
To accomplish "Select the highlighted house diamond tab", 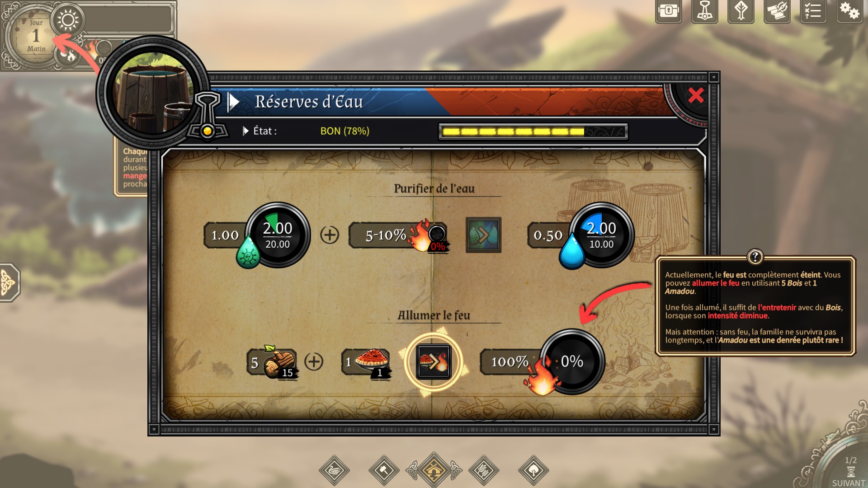I will pos(434,470).
